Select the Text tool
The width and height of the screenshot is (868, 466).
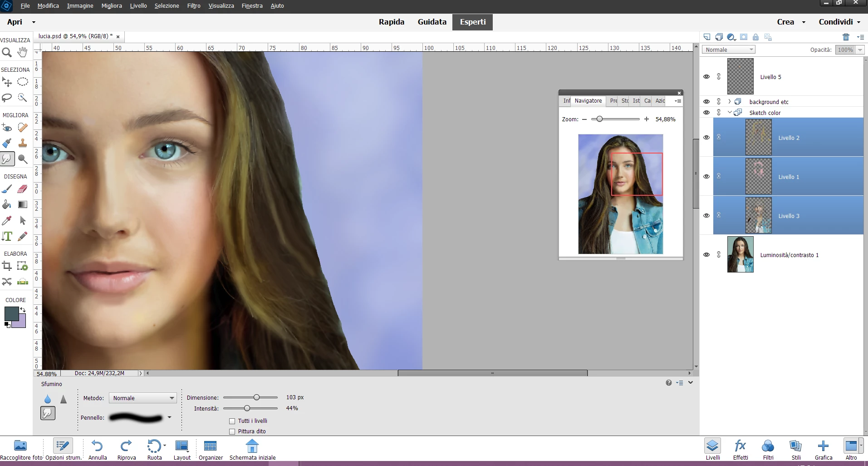[7, 236]
